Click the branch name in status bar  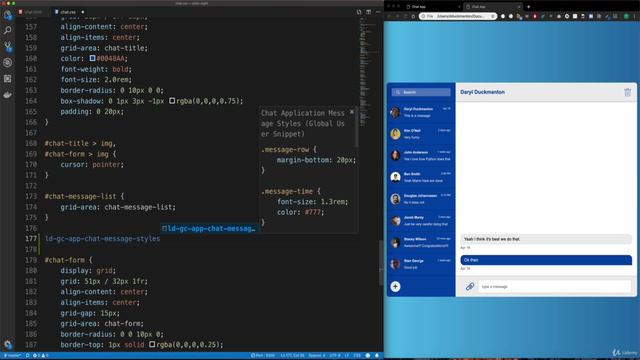pyautogui.click(x=12, y=356)
